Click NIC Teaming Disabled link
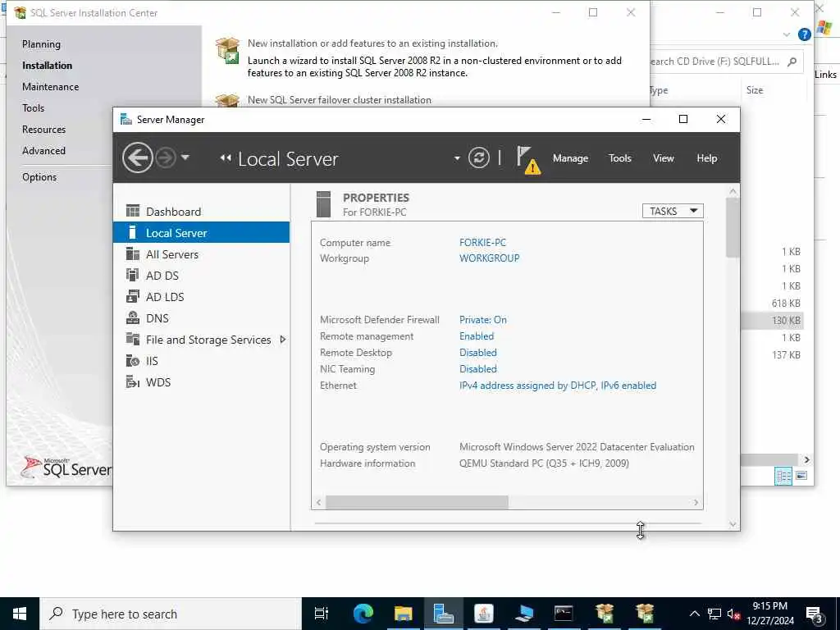840x630 pixels. pyautogui.click(x=478, y=368)
